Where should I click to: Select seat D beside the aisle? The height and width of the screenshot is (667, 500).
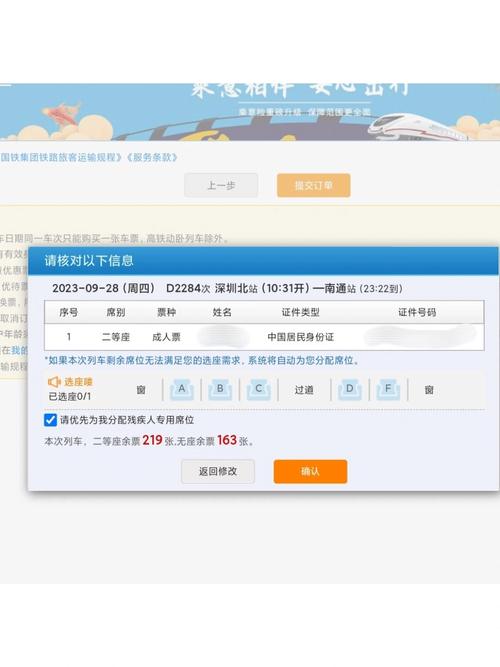pos(350,390)
